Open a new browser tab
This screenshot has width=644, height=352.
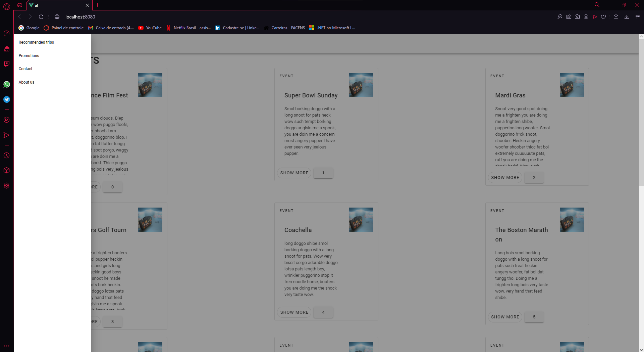(x=98, y=5)
